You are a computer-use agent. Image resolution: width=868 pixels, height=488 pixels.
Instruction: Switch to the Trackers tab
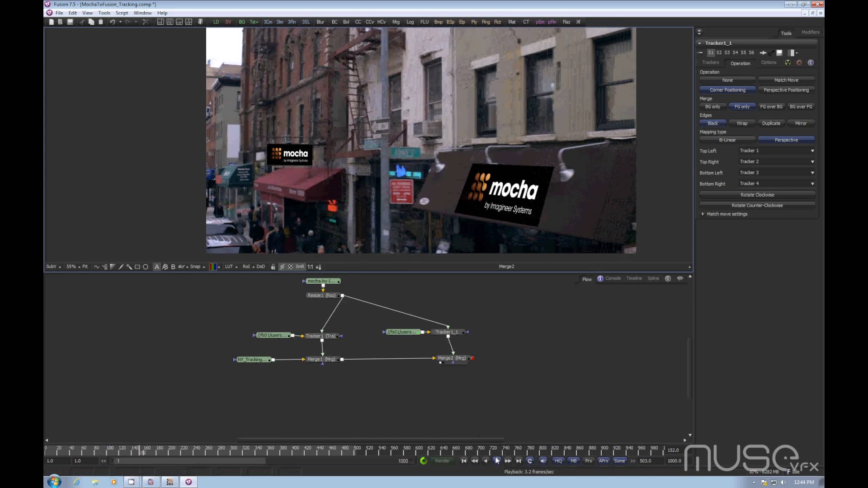click(x=710, y=63)
